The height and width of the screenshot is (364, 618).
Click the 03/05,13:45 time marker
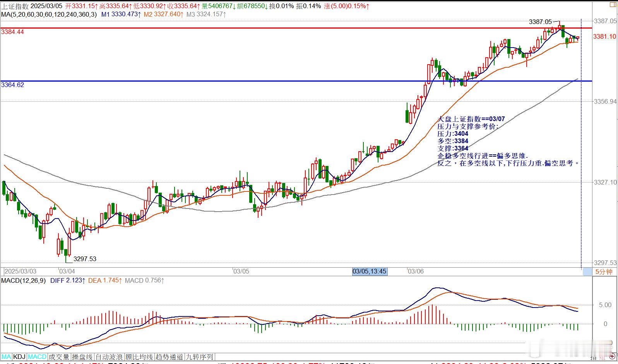click(x=369, y=271)
